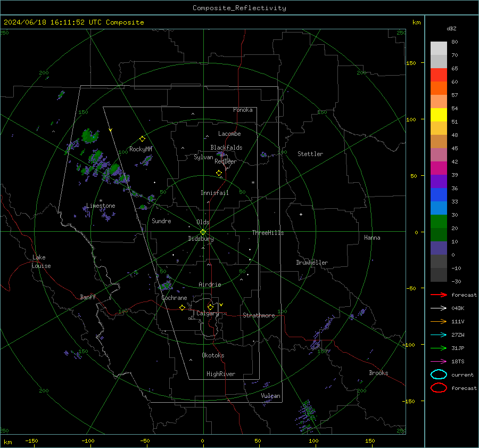Viewport: 479px width, 448px height.
Task: Select the Banff label
Action: click(x=88, y=297)
